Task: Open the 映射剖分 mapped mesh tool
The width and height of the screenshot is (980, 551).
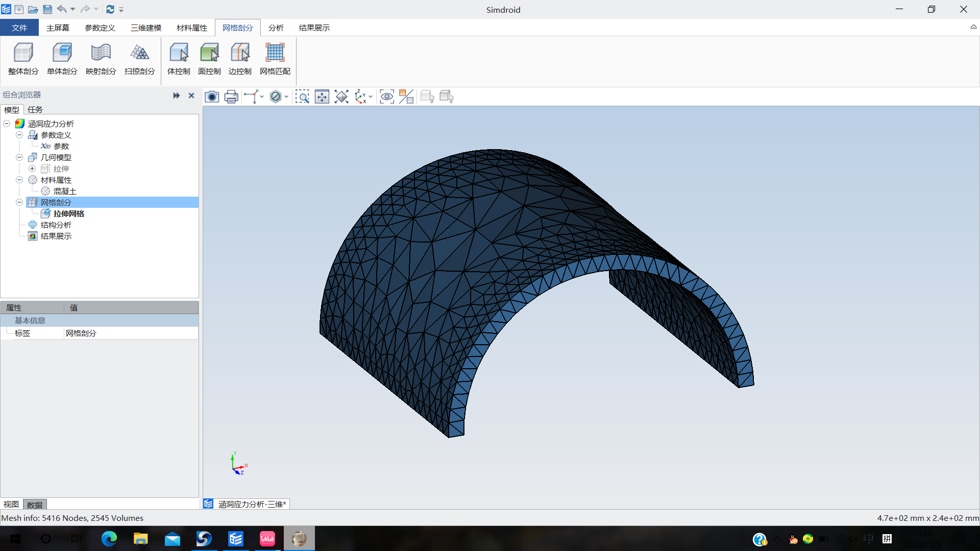Action: click(x=101, y=59)
